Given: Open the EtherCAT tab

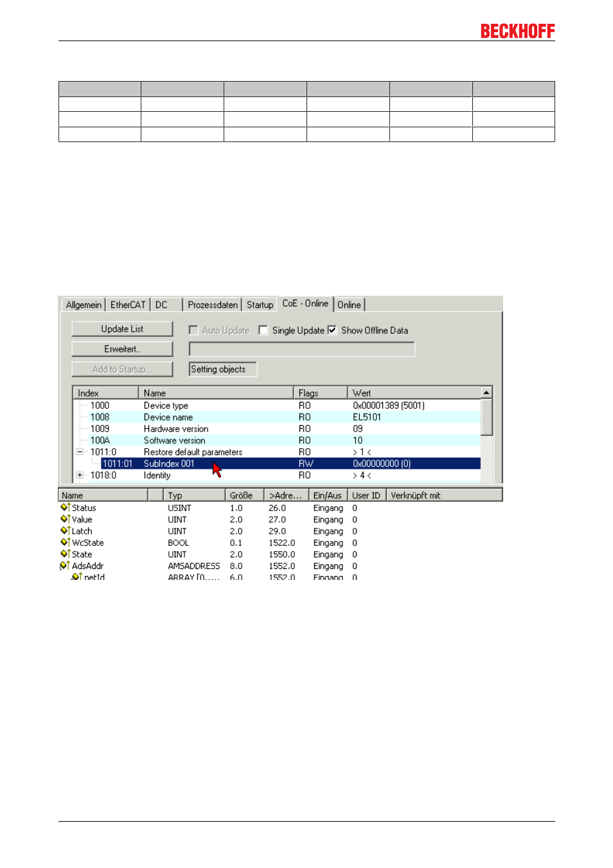Looking at the screenshot, I should click(x=128, y=305).
